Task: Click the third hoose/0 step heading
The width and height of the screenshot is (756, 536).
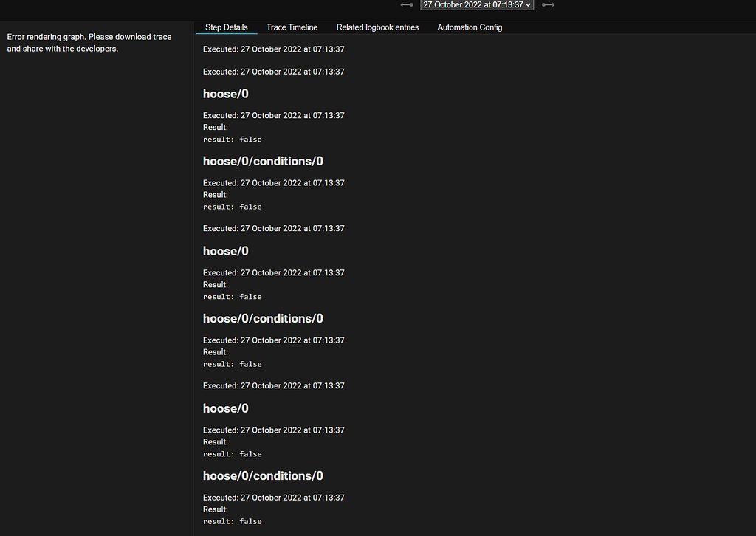Action: [x=225, y=408]
